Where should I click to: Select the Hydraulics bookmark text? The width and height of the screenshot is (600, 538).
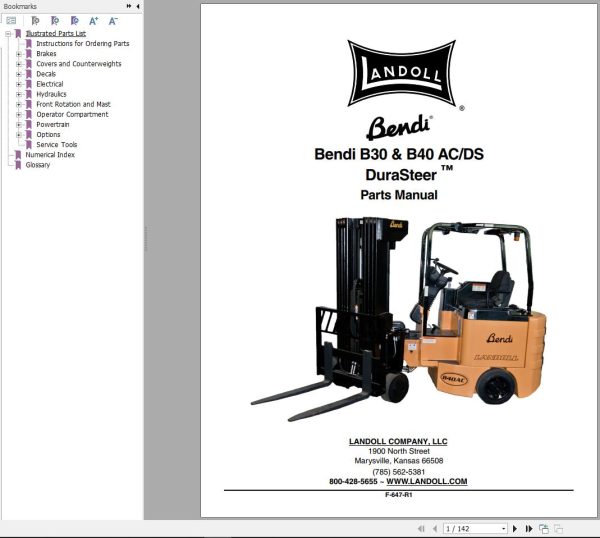pos(51,94)
